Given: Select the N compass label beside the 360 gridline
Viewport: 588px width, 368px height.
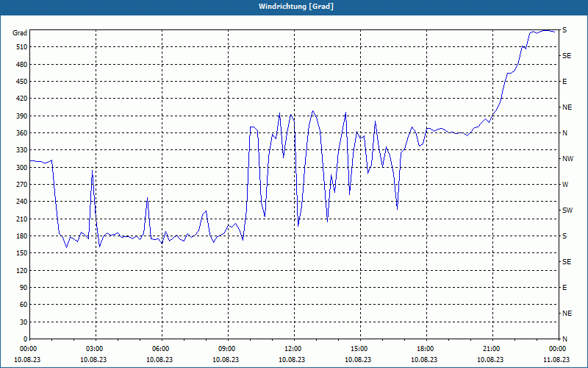Looking at the screenshot, I should 564,133.
